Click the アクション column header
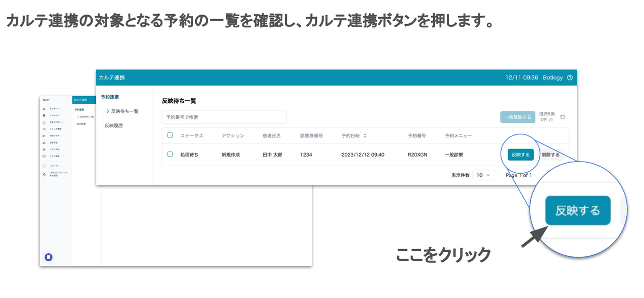 (x=232, y=135)
